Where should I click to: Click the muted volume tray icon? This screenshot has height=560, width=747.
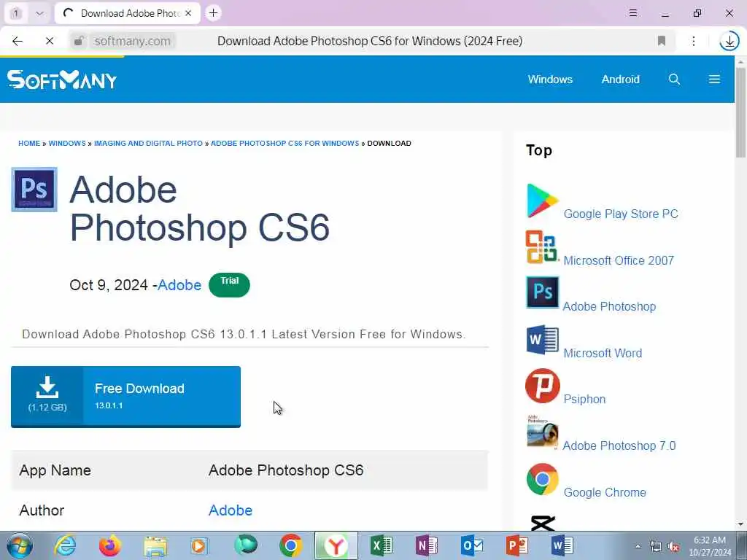[673, 547]
